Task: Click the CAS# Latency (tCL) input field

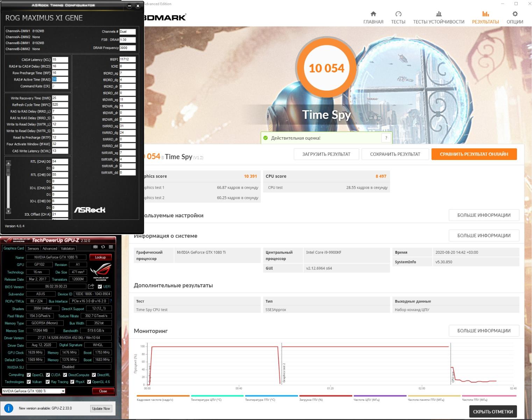Action: [x=60, y=60]
